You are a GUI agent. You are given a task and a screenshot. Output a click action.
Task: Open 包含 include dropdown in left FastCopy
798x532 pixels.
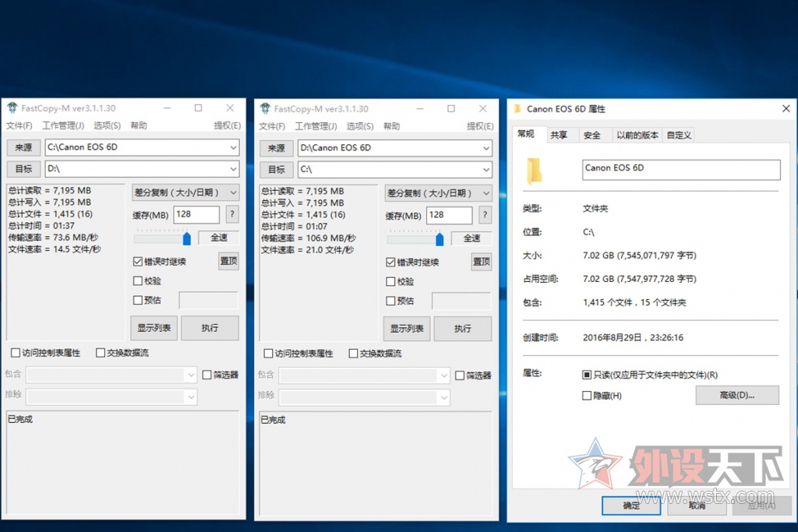[191, 375]
